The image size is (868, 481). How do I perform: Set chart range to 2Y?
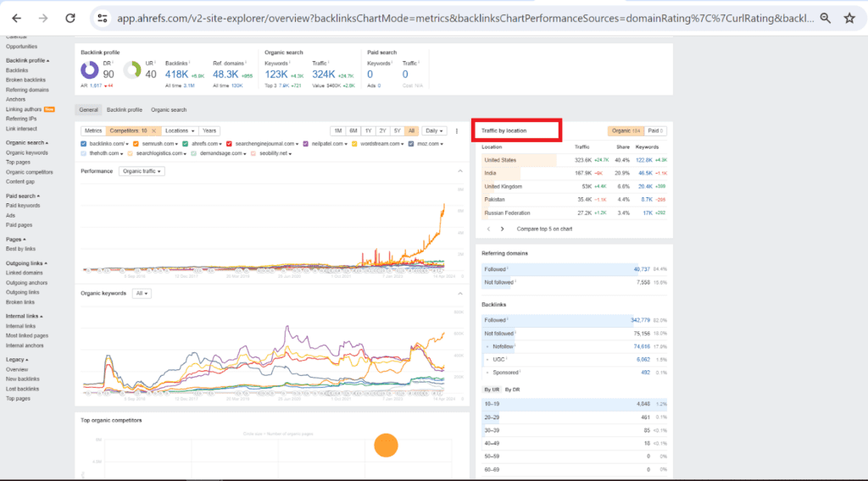point(382,131)
